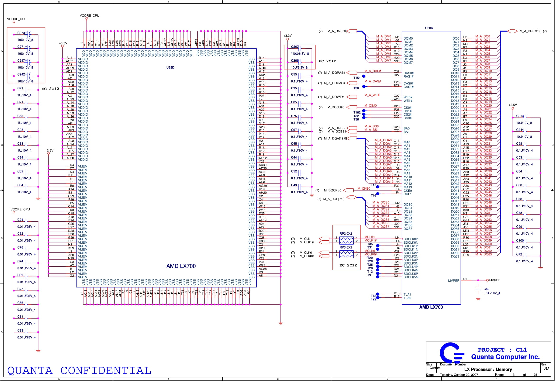Click the test point label T36
Screen dimensions: 555x392
[x=356, y=119]
